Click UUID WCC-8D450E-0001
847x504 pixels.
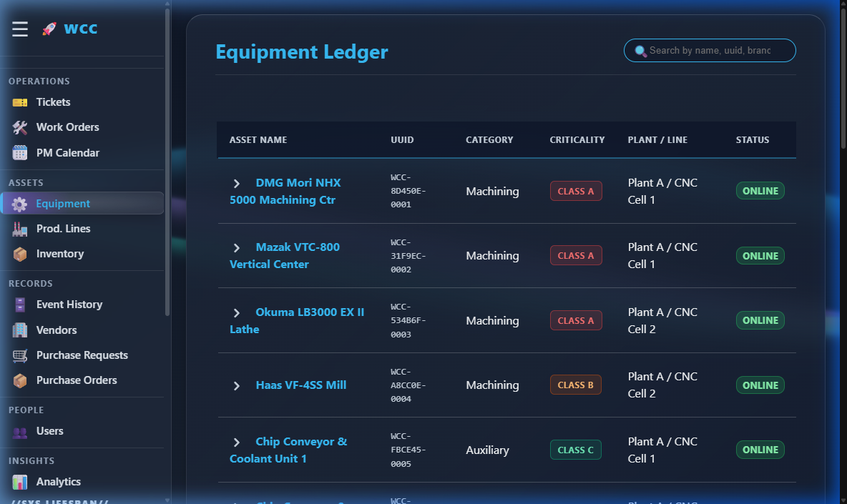pos(408,191)
